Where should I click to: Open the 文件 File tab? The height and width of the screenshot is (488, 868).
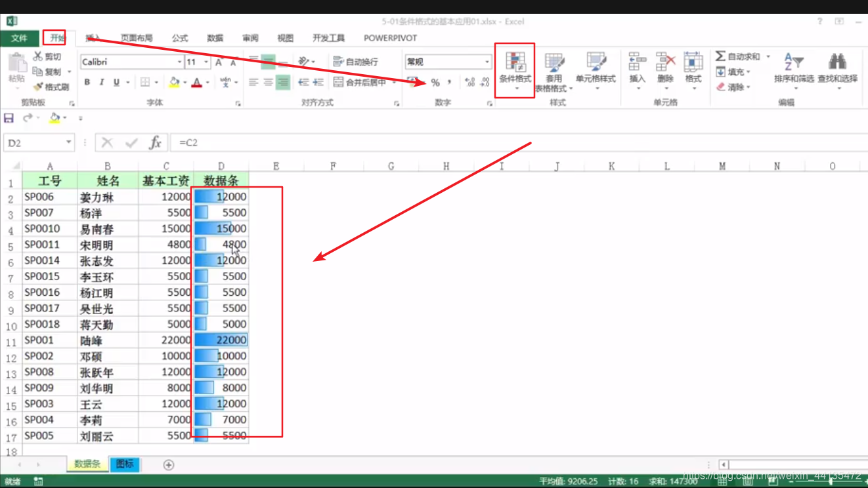click(19, 38)
